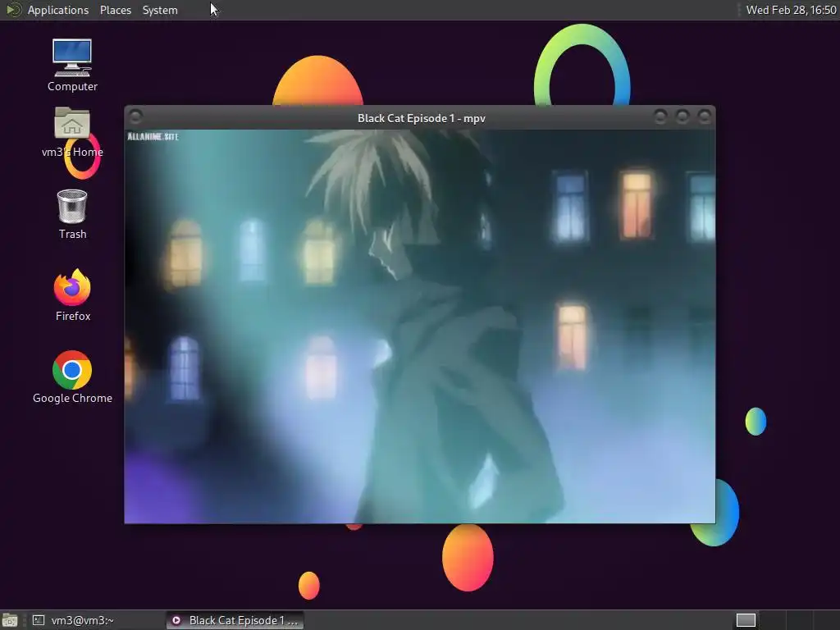840x630 pixels.
Task: Click the mpv play icon in the taskbar
Action: (176, 620)
